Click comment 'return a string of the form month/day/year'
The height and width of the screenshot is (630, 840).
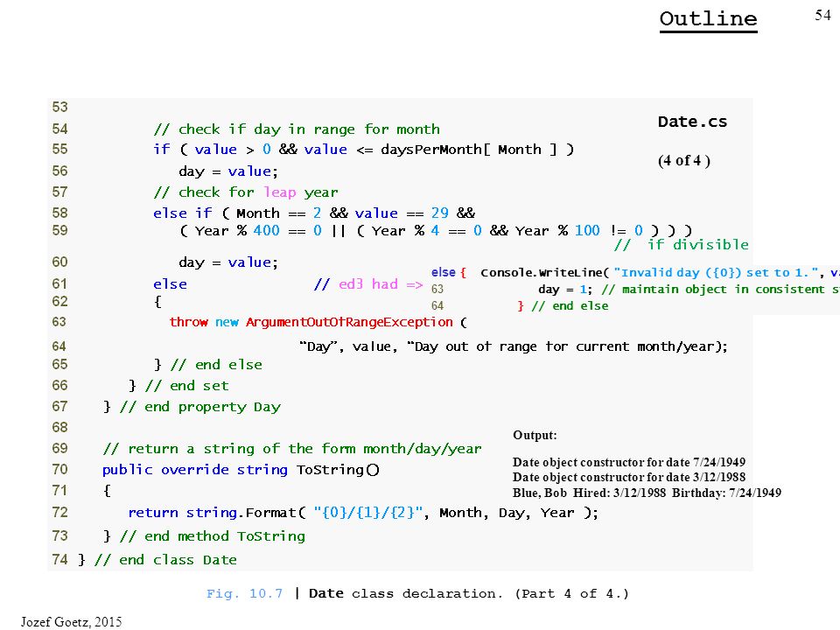pos(292,448)
